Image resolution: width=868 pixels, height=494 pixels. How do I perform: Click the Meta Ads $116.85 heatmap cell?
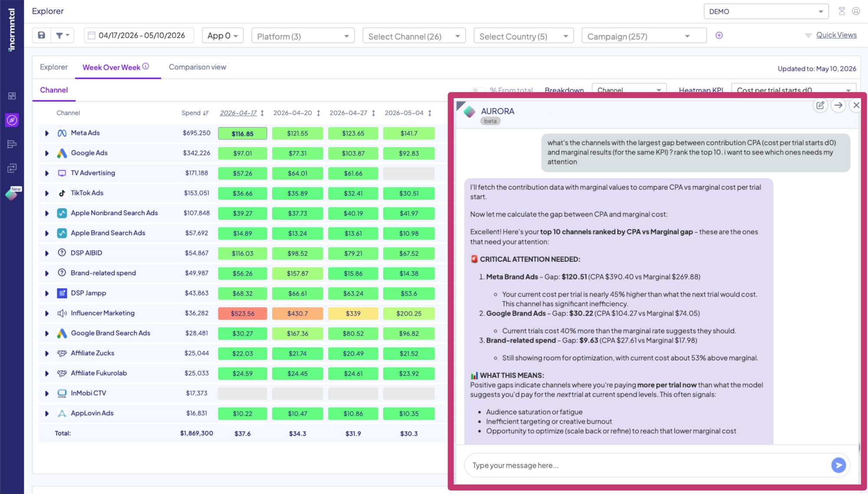click(x=243, y=133)
